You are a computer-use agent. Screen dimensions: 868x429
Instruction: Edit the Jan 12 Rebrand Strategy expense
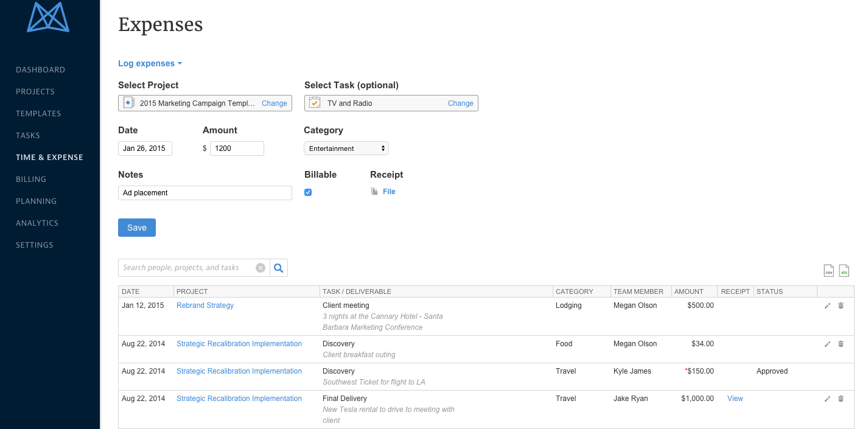click(x=827, y=306)
